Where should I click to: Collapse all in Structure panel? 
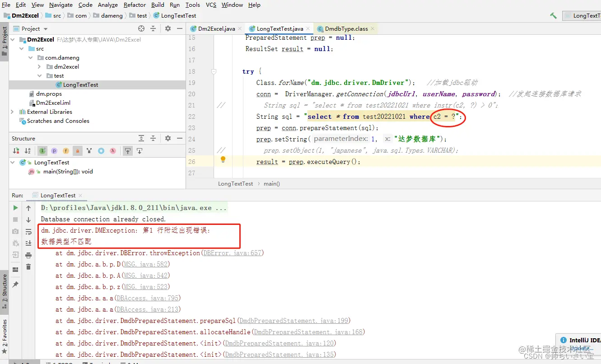(x=153, y=138)
